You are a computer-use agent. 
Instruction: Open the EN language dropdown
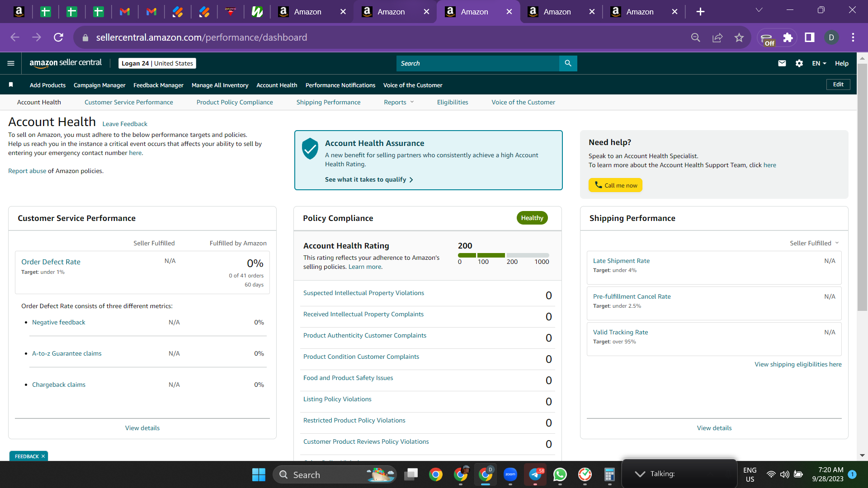(819, 63)
